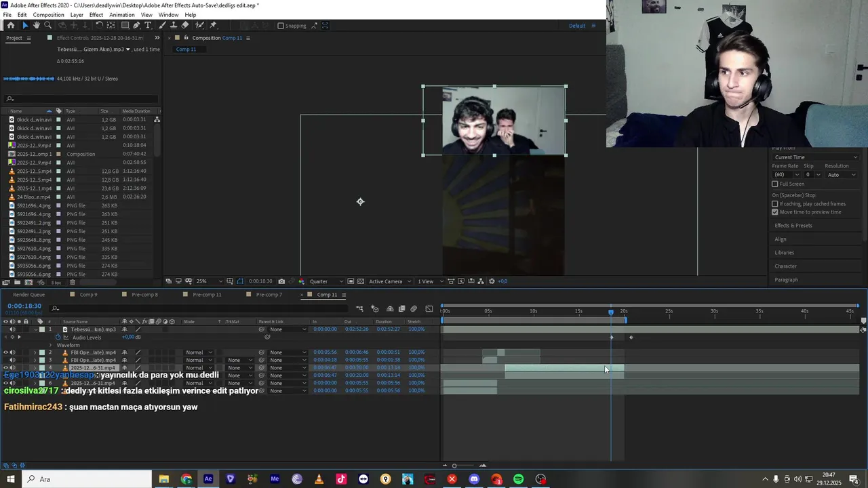Open the show channel color icon in the viewer
This screenshot has height=488, width=868.
(x=301, y=281)
